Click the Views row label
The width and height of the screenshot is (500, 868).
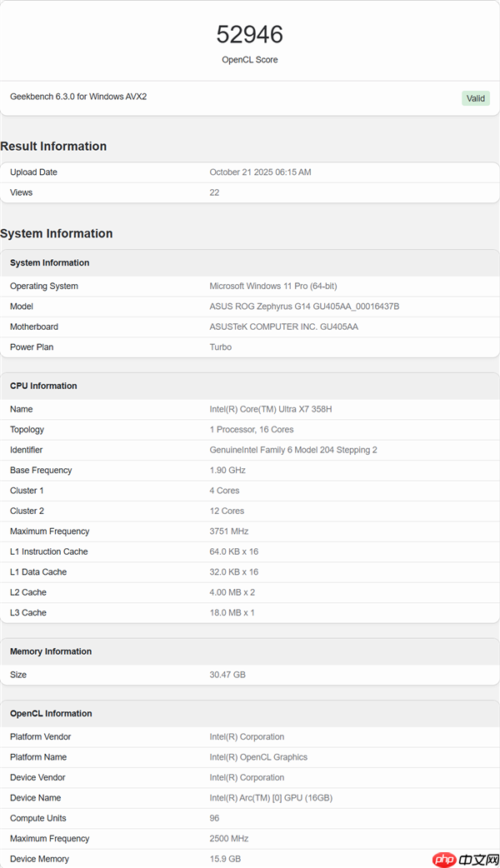21,192
